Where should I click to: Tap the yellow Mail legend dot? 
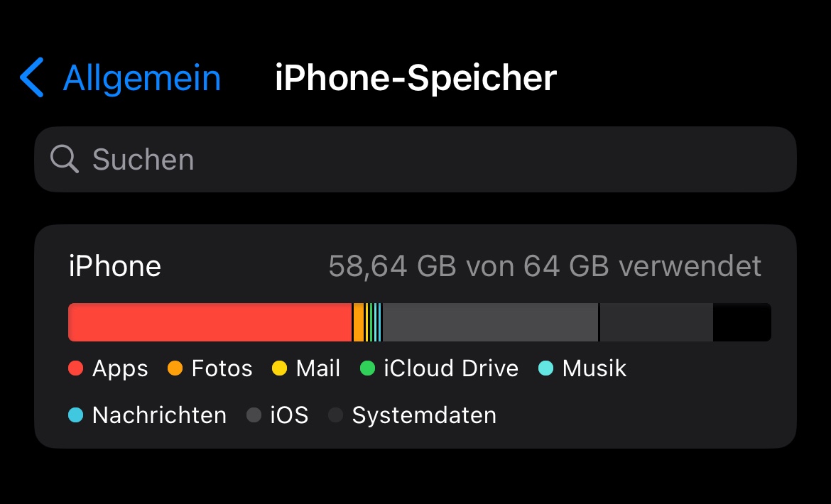280,368
